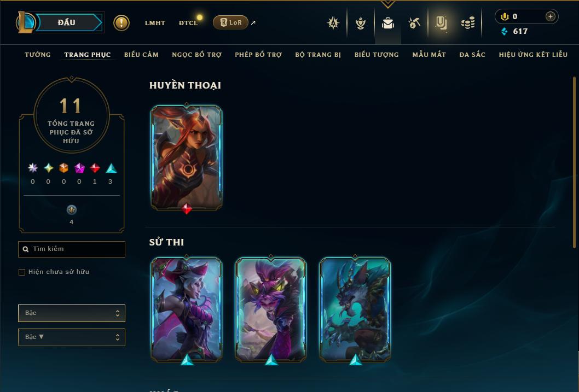Screen dimensions: 579x392
Task: Open the NGỌC BỔ TRỢ tab
Action: click(x=197, y=55)
